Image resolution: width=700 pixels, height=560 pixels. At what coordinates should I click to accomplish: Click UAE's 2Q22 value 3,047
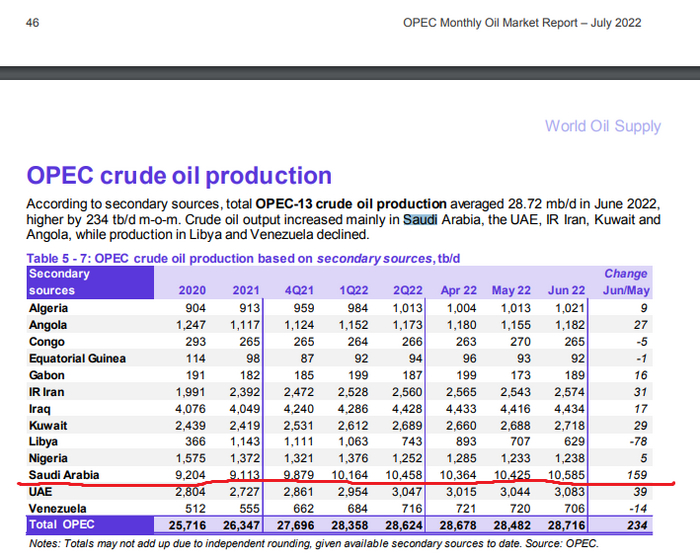tap(407, 492)
